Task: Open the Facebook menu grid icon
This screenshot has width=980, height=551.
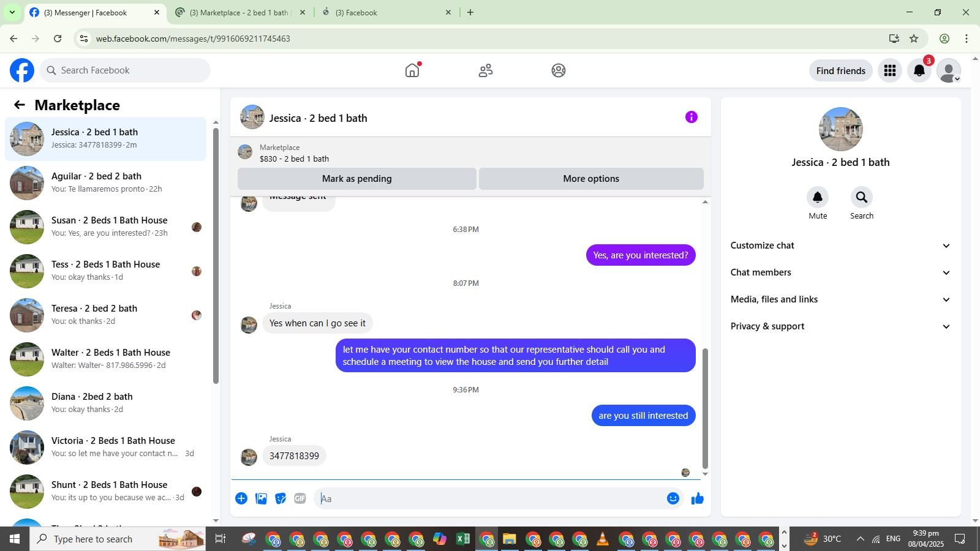Action: coord(890,70)
